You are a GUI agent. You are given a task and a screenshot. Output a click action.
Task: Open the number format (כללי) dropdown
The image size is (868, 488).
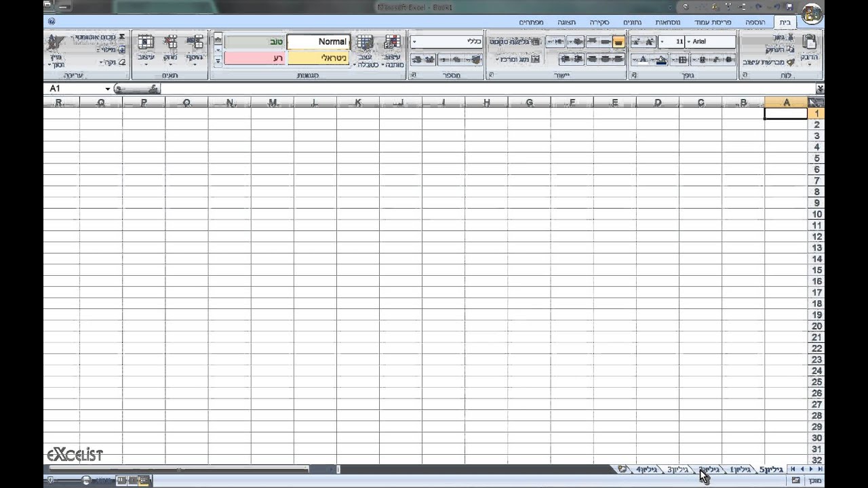click(414, 42)
